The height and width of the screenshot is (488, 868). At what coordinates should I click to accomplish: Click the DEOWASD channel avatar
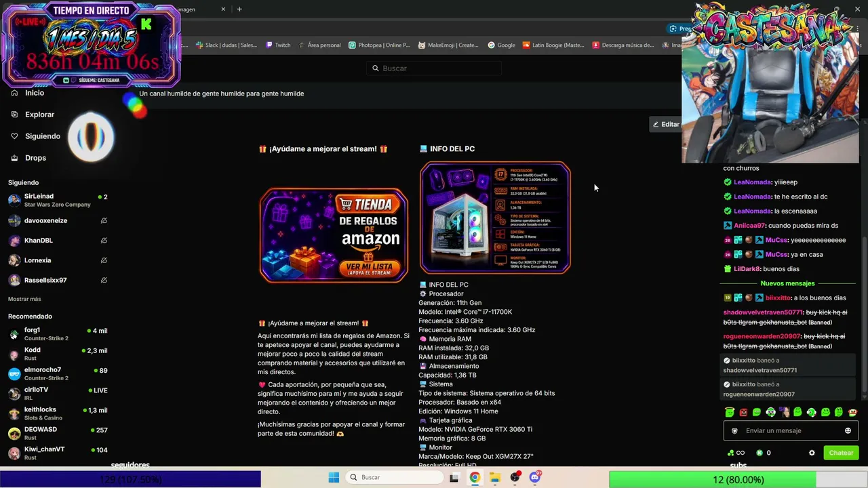14,434
